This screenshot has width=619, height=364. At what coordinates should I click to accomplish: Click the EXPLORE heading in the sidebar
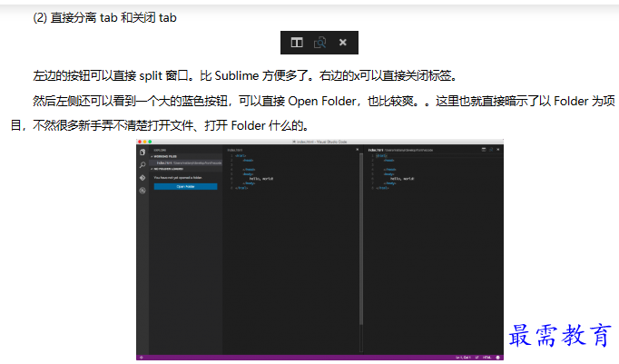[x=160, y=150]
